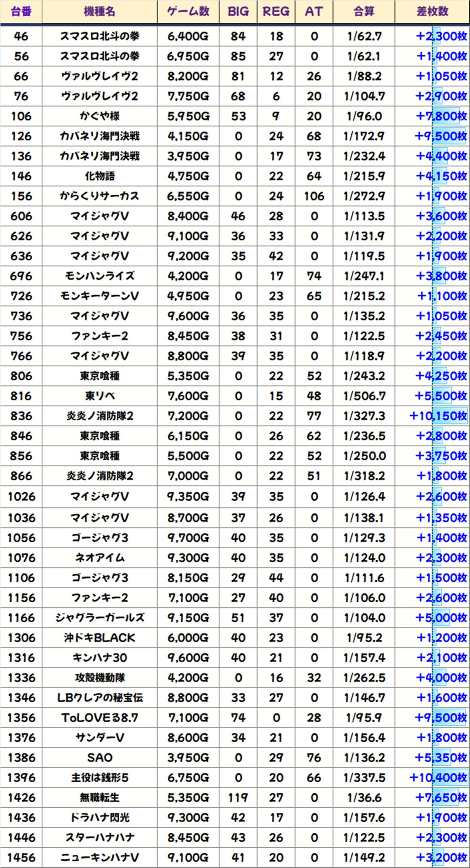The height and width of the screenshot is (868, 470).
Task: Click the +10,150枚 data bar cell
Action: tap(438, 416)
